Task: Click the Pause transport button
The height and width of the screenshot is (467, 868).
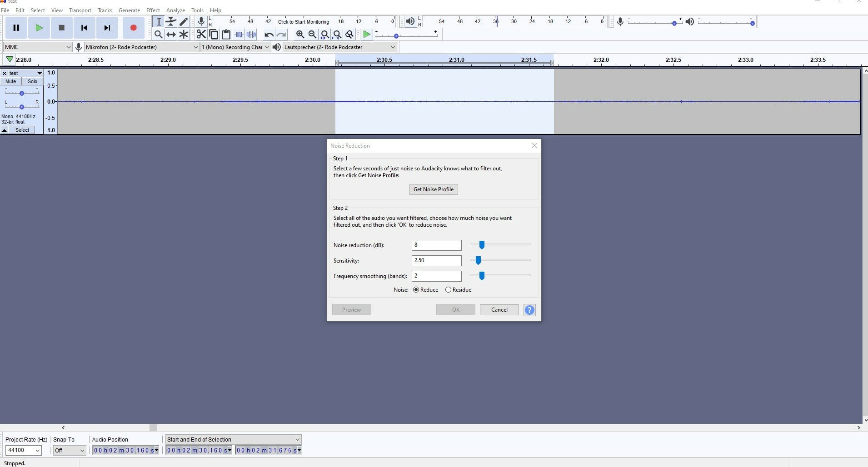Action: [x=16, y=28]
